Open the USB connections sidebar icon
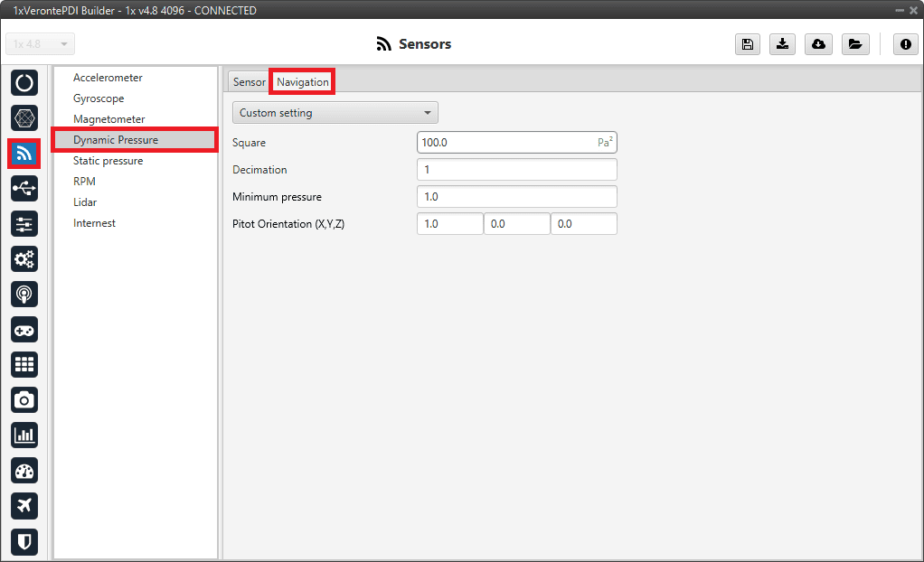The height and width of the screenshot is (562, 924). tap(24, 188)
